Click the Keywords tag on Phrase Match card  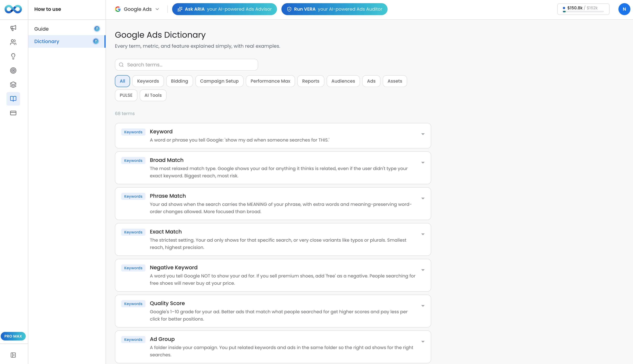click(x=133, y=196)
